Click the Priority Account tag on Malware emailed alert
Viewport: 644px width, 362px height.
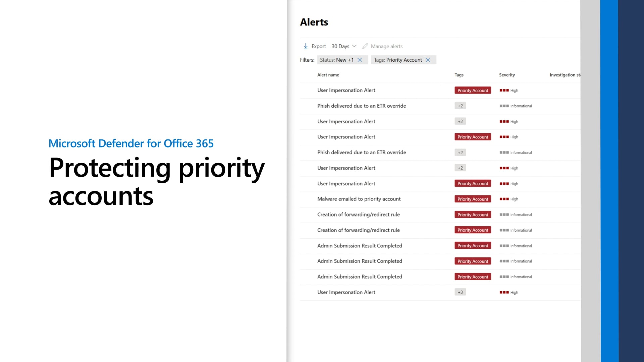tap(473, 199)
